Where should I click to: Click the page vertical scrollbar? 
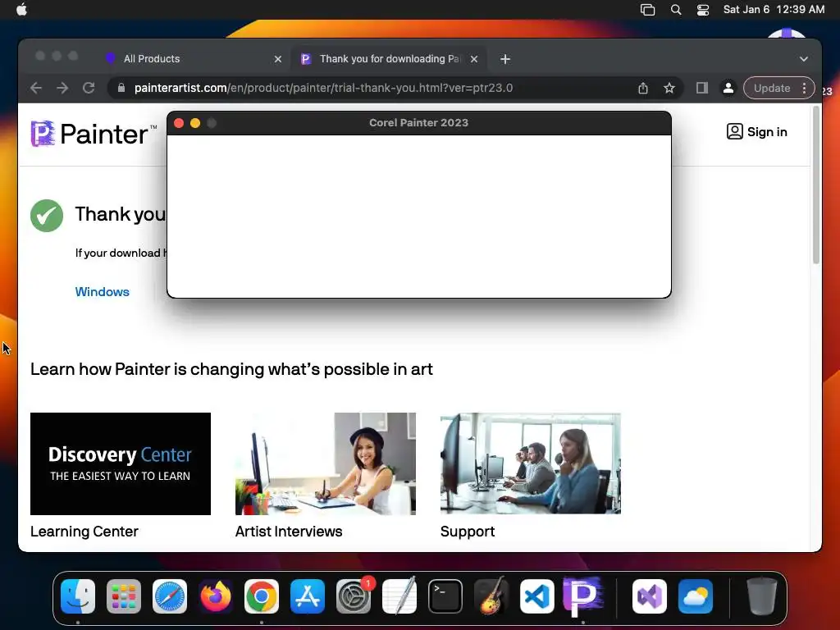click(x=816, y=185)
